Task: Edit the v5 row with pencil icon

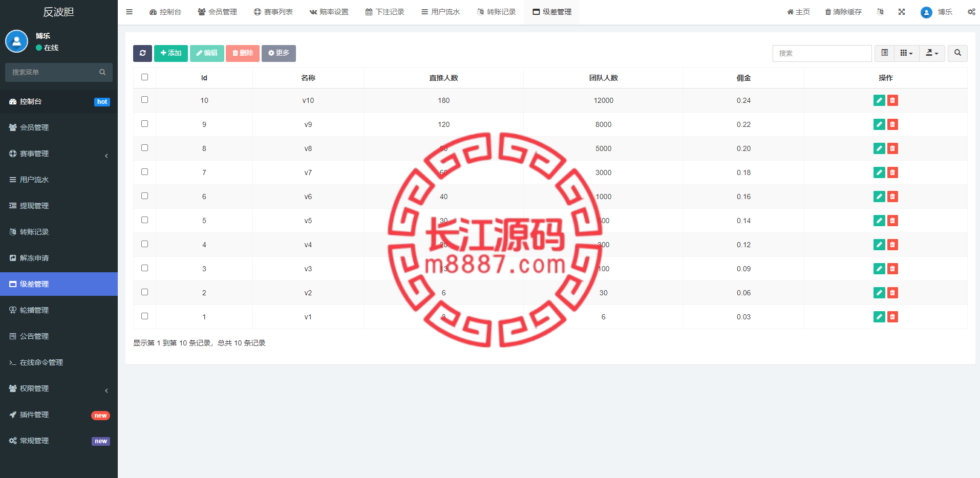Action: pos(879,221)
